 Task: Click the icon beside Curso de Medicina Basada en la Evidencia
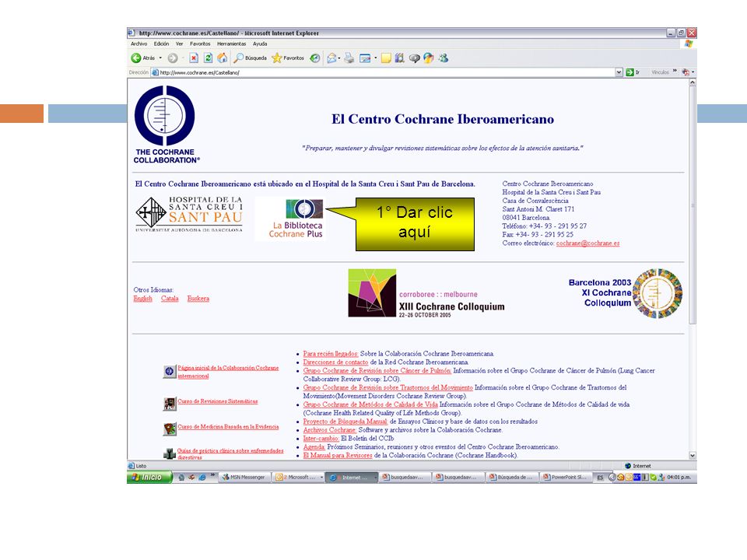pyautogui.click(x=170, y=429)
